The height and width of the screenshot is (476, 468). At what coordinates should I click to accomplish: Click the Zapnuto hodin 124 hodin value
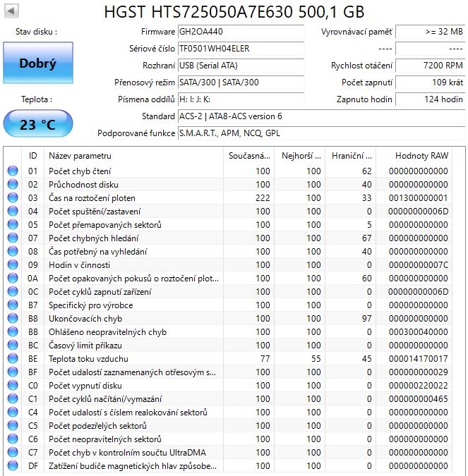coord(430,99)
